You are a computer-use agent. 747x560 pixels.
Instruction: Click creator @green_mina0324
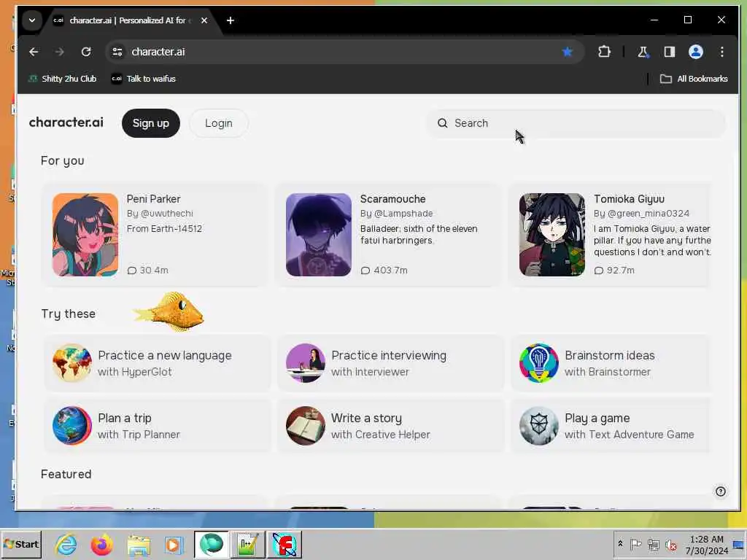(649, 214)
